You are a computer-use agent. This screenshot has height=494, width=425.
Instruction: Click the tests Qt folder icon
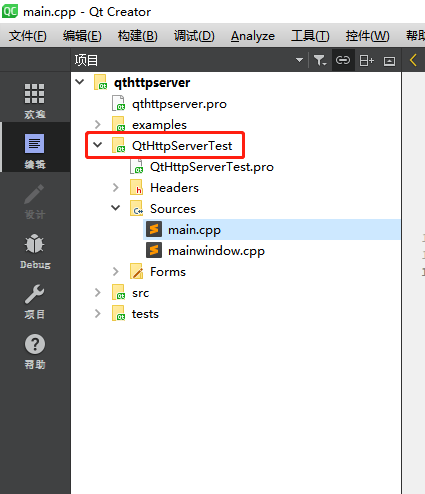tap(119, 313)
